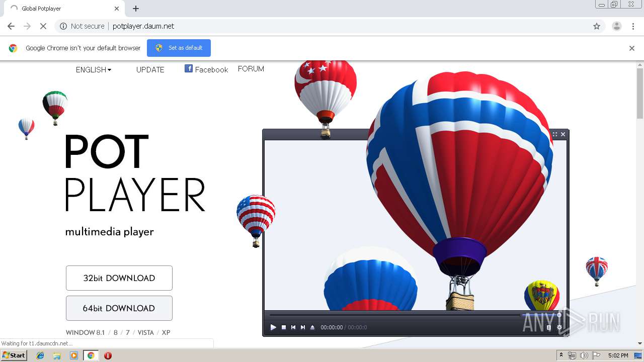Adjust the player volume slider
The image size is (644, 362).
tap(541, 315)
